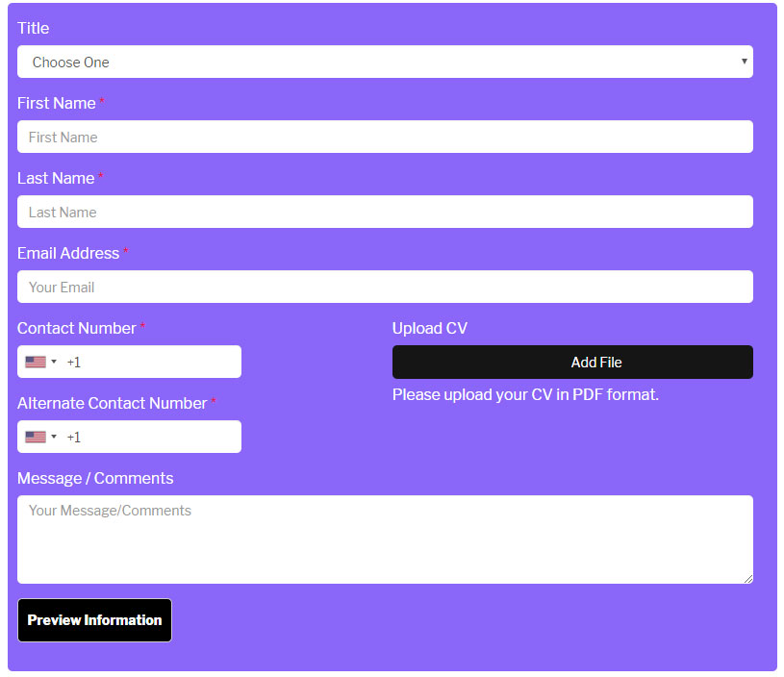Click the 'Message / Comments' label
784x677 pixels.
coord(95,478)
